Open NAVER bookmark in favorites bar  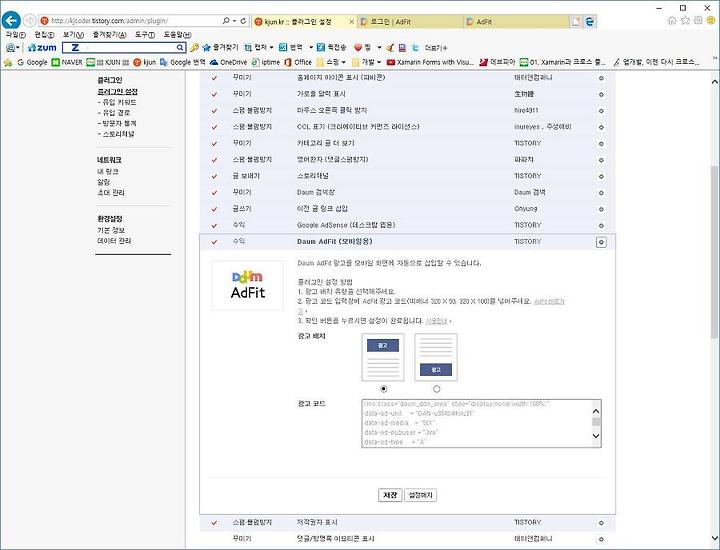67,62
